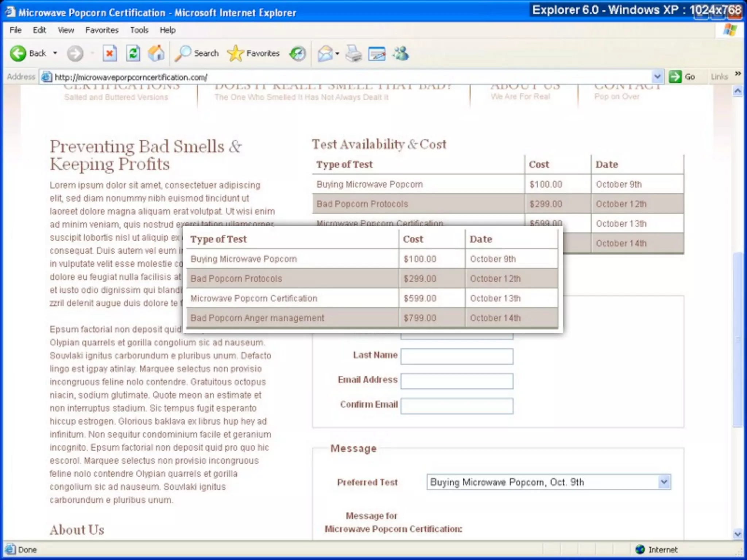Click the green Go button

(x=681, y=77)
